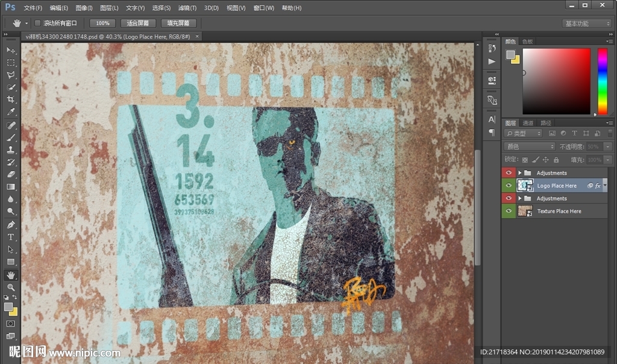Image resolution: width=617 pixels, height=364 pixels.
Task: Open the opacity slider dropdown
Action: 608,146
